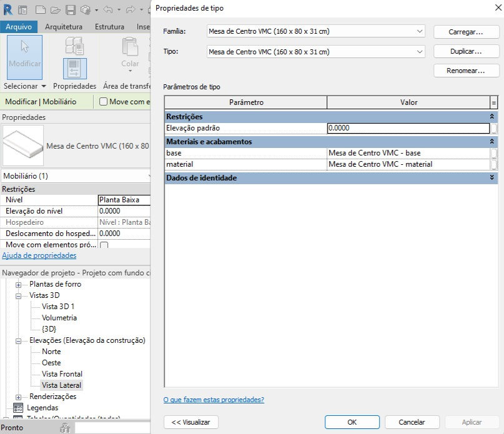Expand the Renderizações node
504x434 pixels.
tap(19, 397)
